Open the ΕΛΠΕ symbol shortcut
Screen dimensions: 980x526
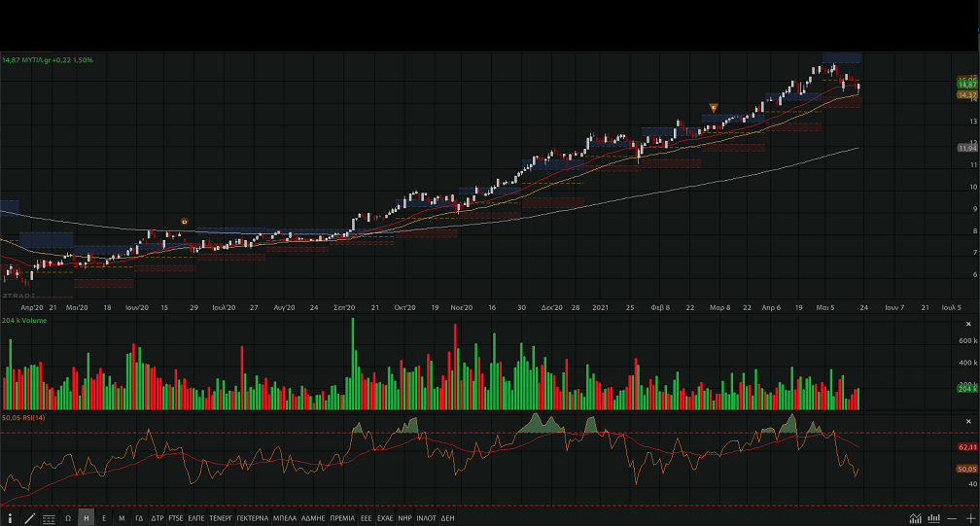click(196, 518)
